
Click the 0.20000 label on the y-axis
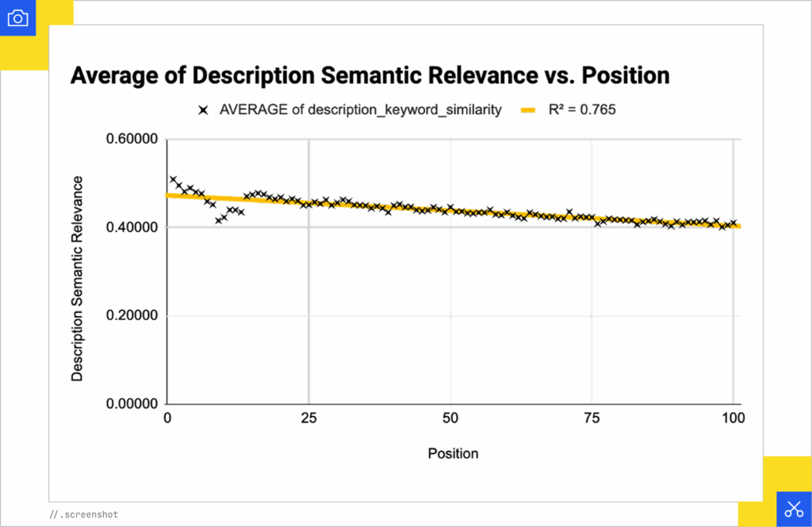(x=132, y=316)
